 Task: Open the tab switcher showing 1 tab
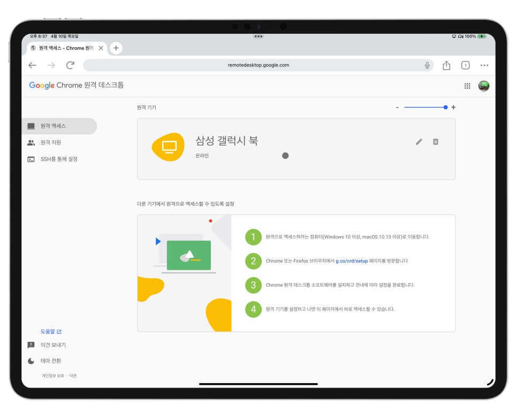[x=465, y=65]
